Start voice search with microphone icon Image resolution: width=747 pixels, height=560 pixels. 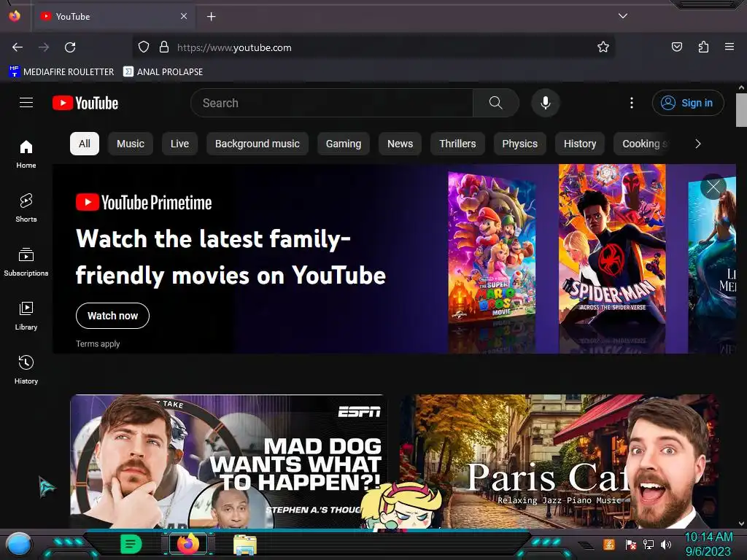point(546,103)
